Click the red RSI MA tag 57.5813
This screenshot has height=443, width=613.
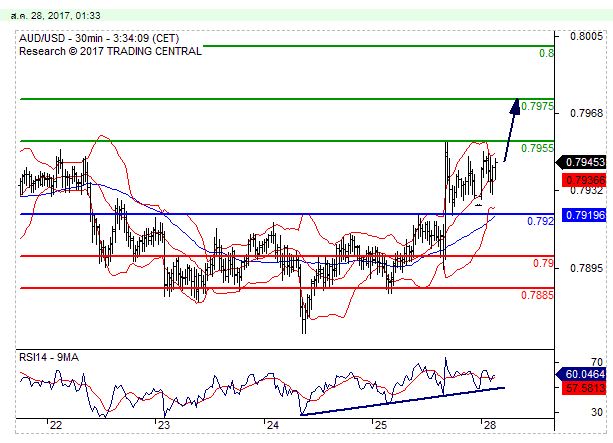[584, 388]
